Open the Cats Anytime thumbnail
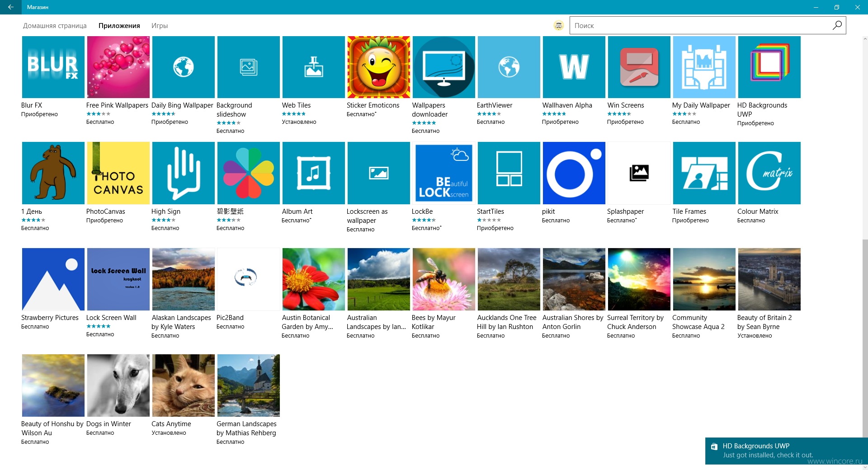 click(184, 385)
